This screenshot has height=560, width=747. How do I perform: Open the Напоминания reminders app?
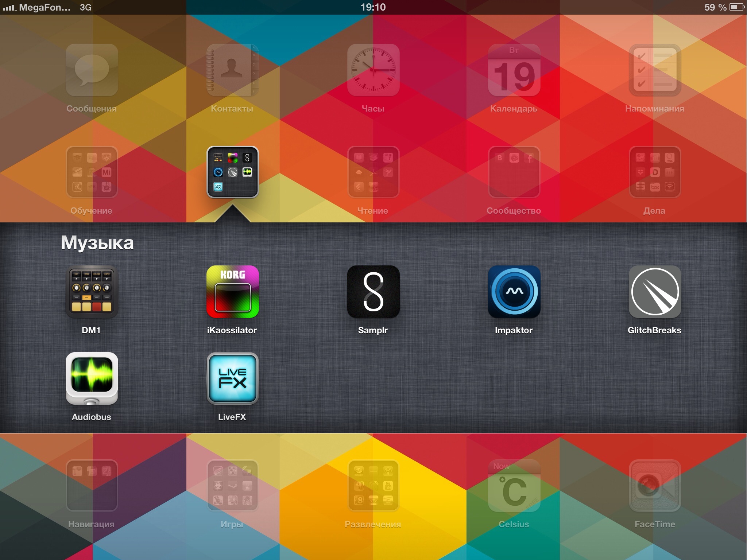[x=655, y=70]
